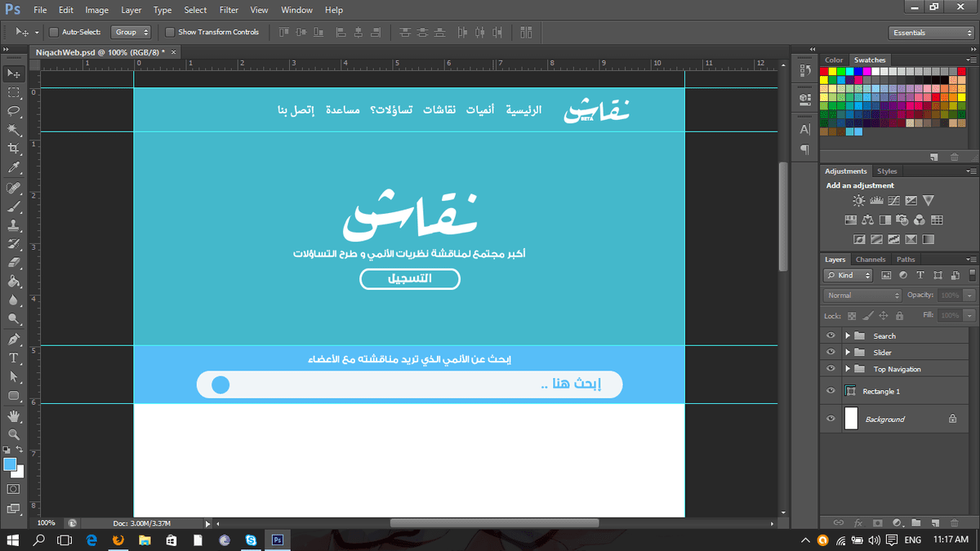Select the Background layer
This screenshot has width=980, height=551.
tap(885, 419)
